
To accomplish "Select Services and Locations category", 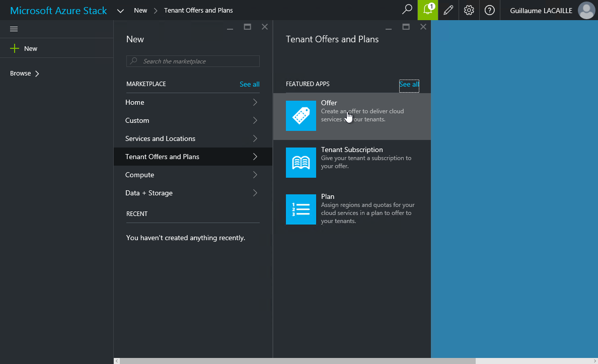I will (193, 138).
